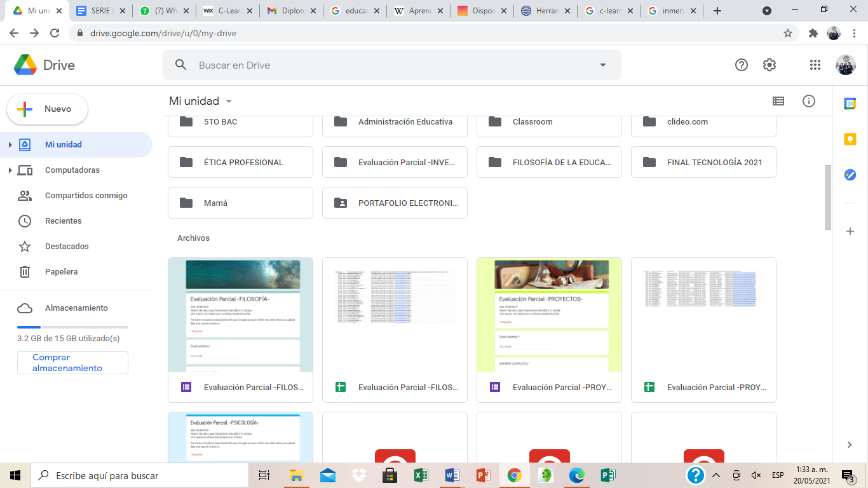Switch to the Diplom Gmail tab
Screen dimensions: 868x488
coord(290,11)
